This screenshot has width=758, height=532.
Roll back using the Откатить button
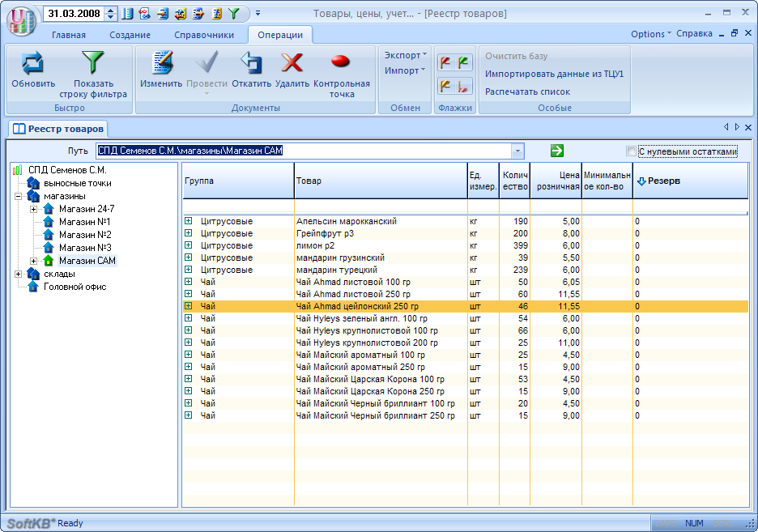251,70
